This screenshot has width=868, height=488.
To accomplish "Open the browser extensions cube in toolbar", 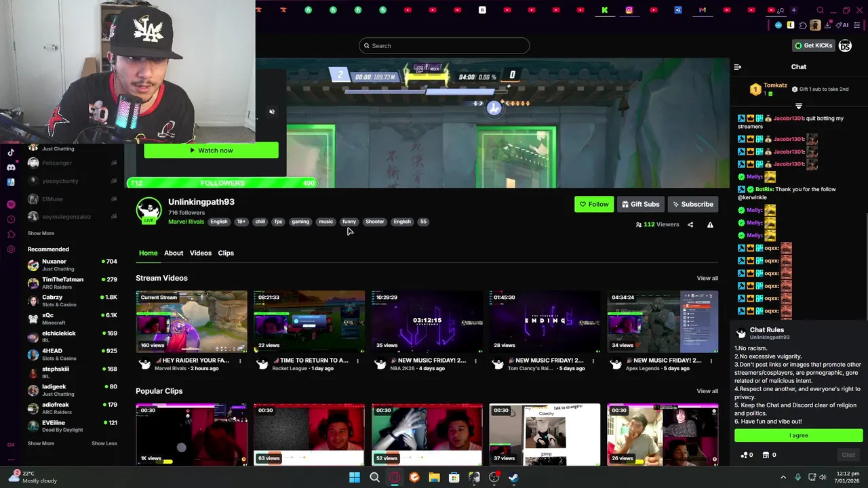I will (803, 25).
